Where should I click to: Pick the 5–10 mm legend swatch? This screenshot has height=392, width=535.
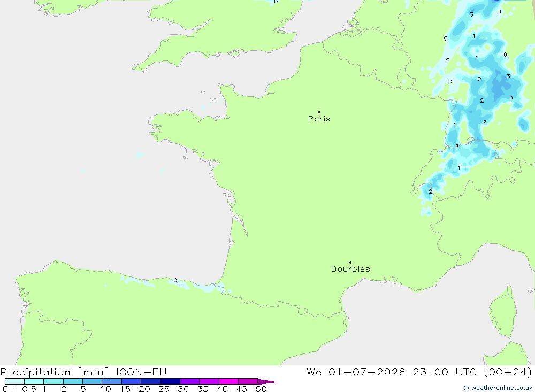point(93,381)
